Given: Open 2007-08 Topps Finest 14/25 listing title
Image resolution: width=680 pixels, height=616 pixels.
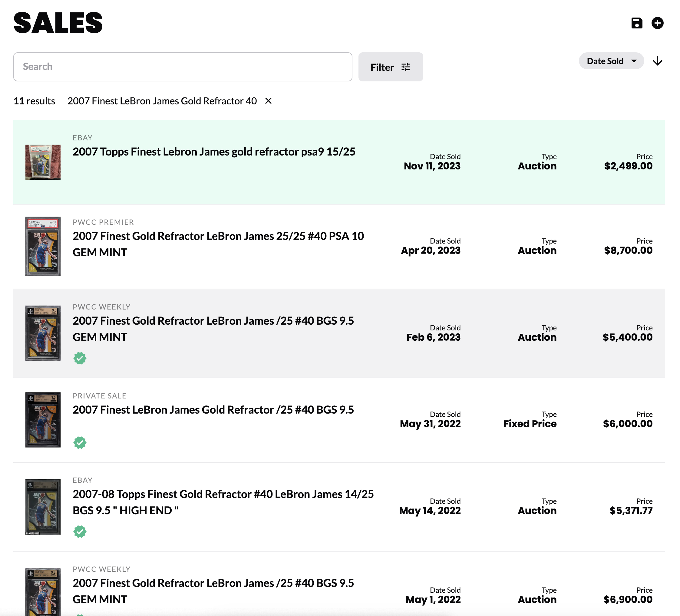Looking at the screenshot, I should pos(223,502).
